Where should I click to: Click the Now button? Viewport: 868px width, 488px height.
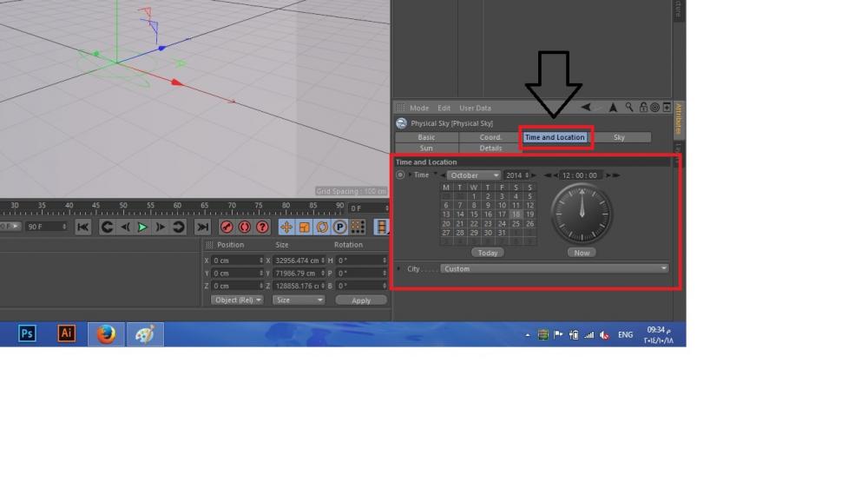click(582, 253)
